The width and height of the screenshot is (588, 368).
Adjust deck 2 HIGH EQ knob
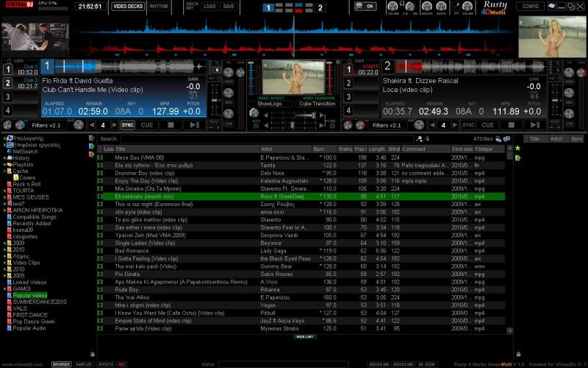569,73
